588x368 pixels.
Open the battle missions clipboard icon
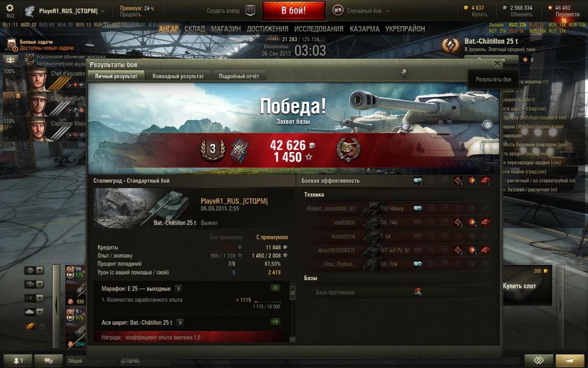click(11, 45)
